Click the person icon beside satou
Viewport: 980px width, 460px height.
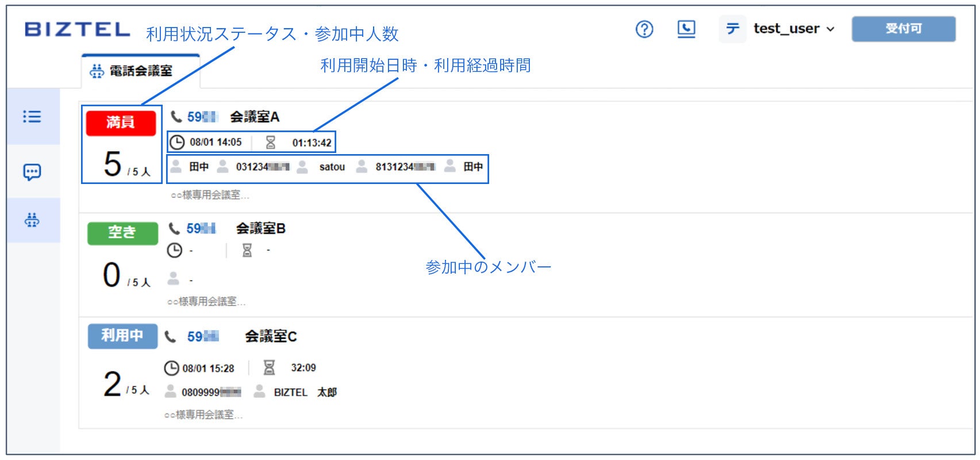(x=302, y=166)
